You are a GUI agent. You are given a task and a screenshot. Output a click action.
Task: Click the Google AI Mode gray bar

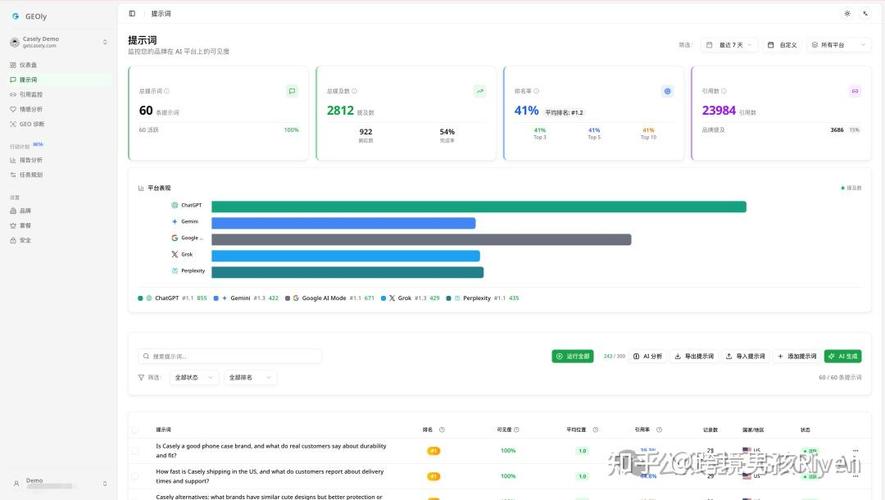click(x=421, y=239)
